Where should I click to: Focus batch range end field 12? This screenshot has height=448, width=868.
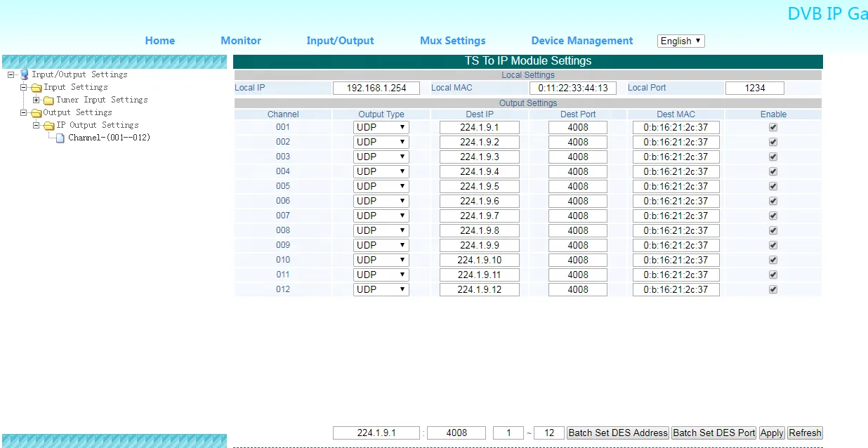549,433
